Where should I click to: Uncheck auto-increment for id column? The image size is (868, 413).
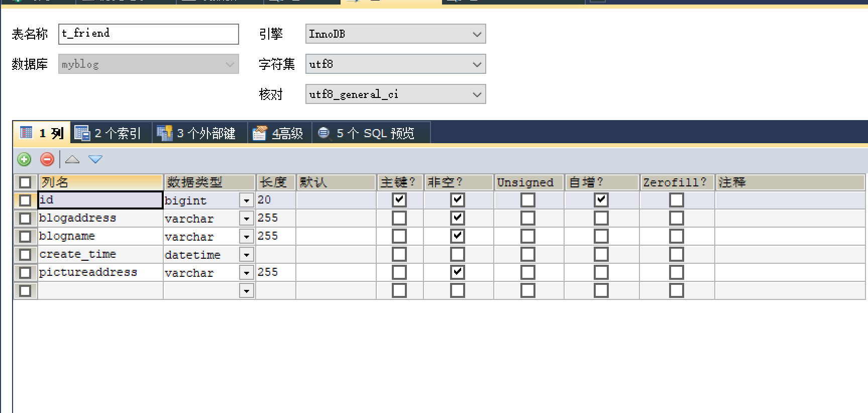click(601, 200)
